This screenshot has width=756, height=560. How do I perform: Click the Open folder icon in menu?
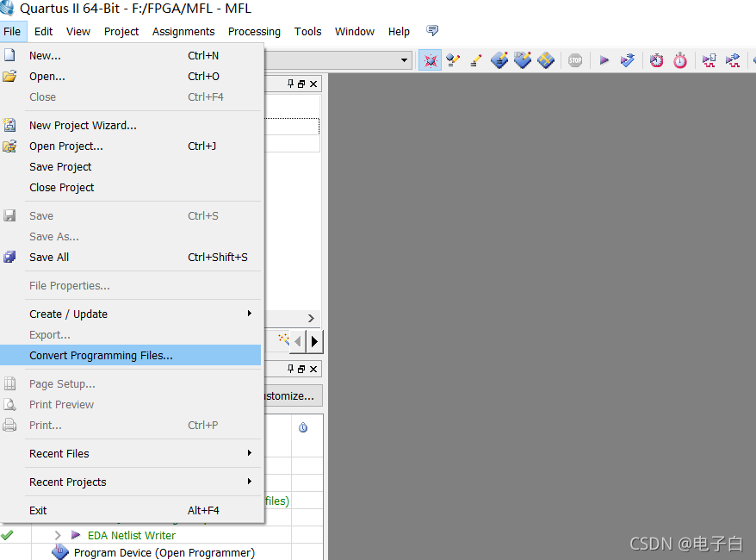pos(9,76)
